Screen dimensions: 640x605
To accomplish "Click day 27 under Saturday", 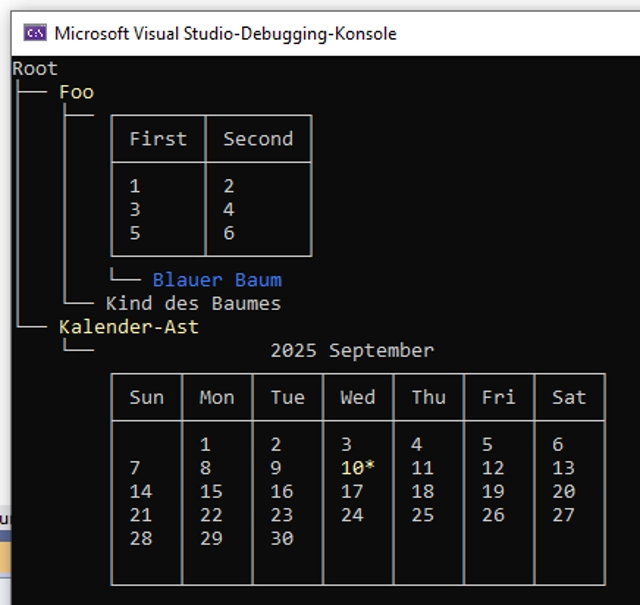I will tap(564, 515).
